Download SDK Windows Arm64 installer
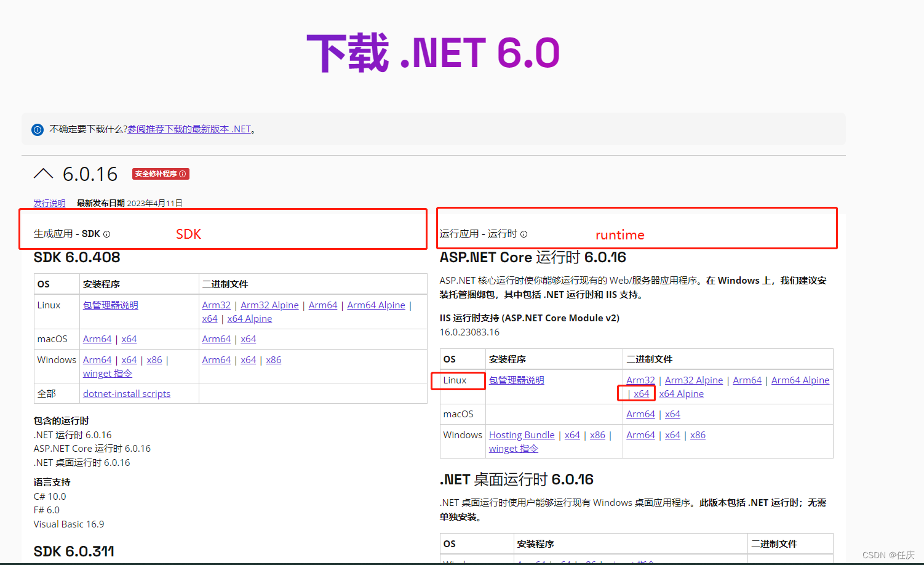924x565 pixels. [x=97, y=360]
